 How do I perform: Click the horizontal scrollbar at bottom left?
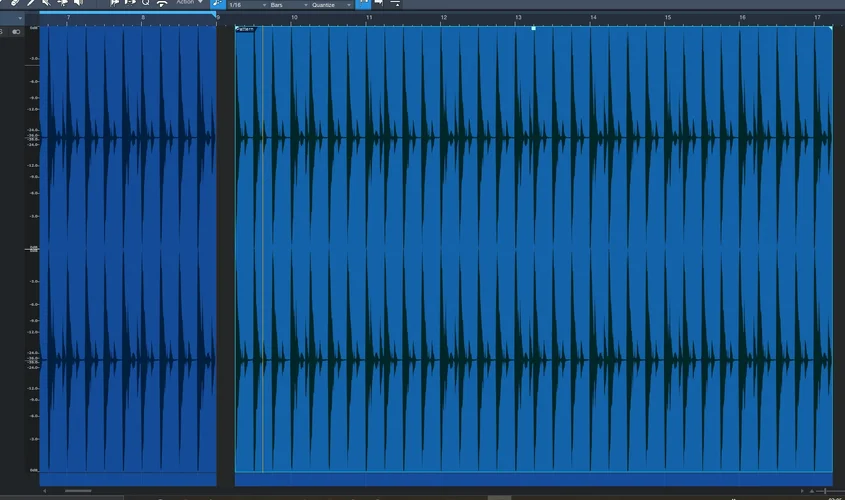78,491
